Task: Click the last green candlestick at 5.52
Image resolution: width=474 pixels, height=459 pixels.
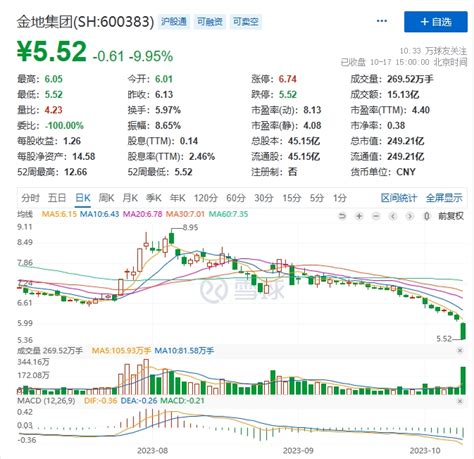Action: coord(463,331)
